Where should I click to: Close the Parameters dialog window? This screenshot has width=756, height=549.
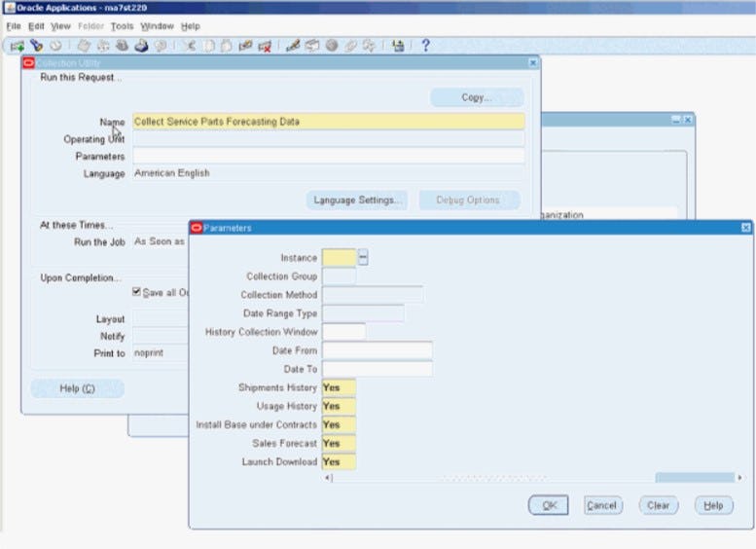746,228
